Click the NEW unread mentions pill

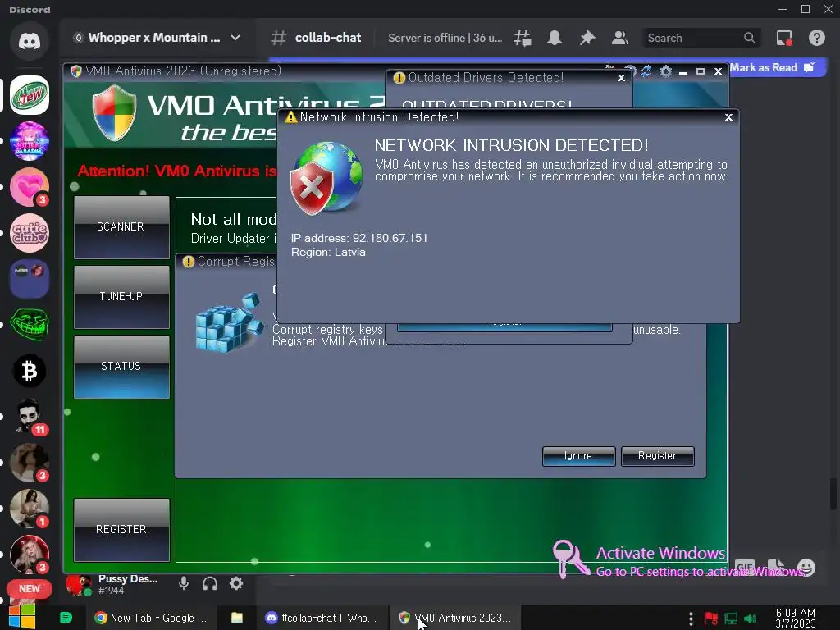click(30, 588)
